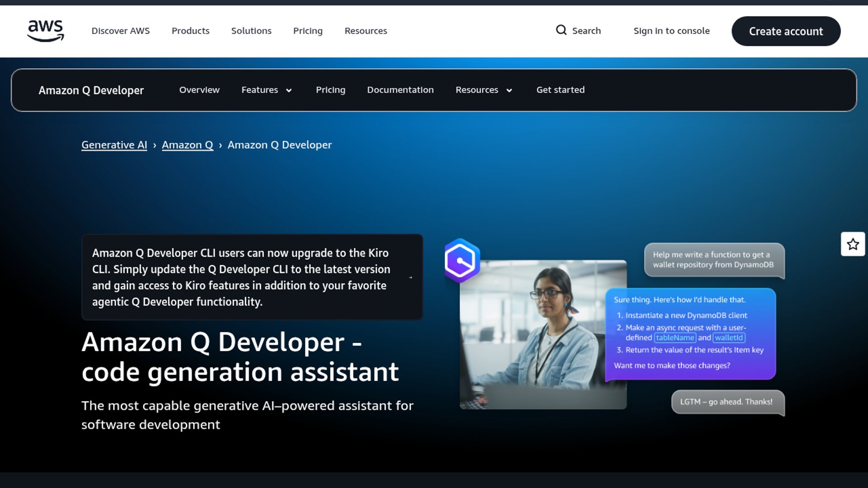Viewport: 868px width, 488px height.
Task: Expand the Features dropdown chevron
Action: (x=289, y=90)
